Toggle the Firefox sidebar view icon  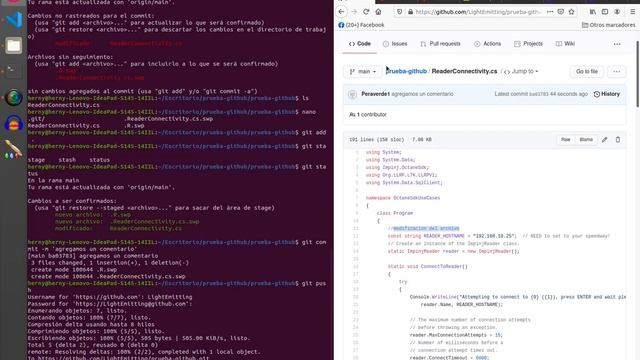605,12
